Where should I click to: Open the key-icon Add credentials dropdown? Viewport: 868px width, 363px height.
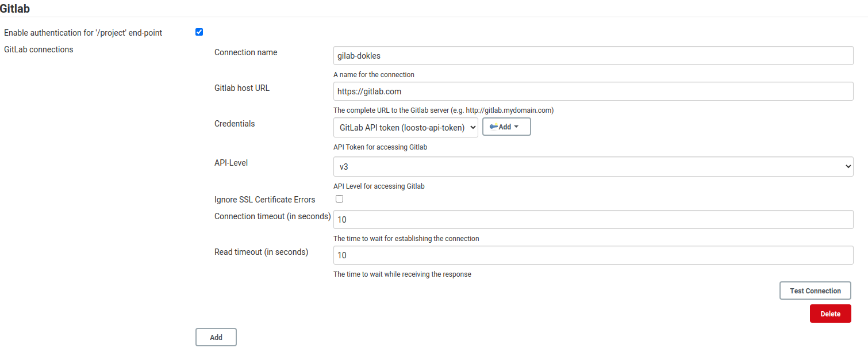[x=506, y=127]
